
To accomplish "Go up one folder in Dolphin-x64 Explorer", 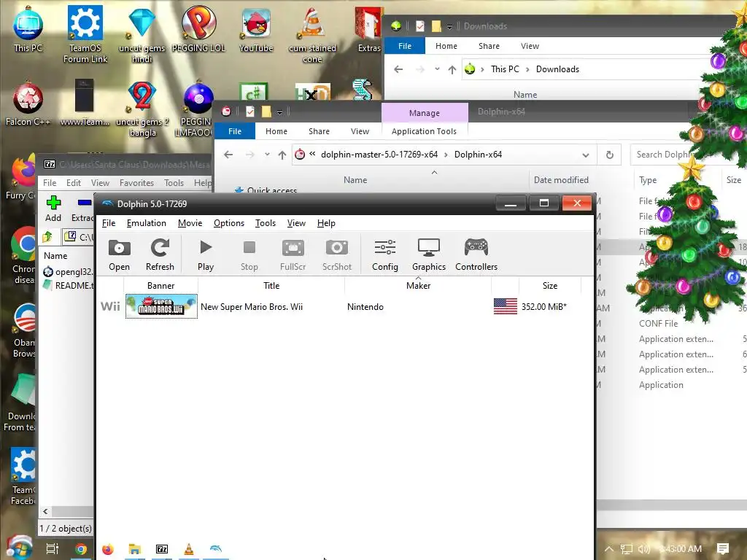I will [x=282, y=155].
